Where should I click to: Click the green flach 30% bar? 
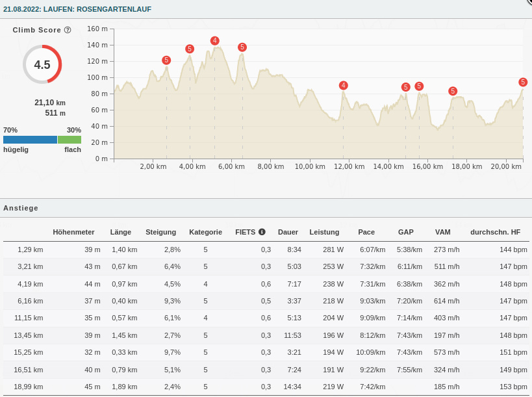click(70, 140)
